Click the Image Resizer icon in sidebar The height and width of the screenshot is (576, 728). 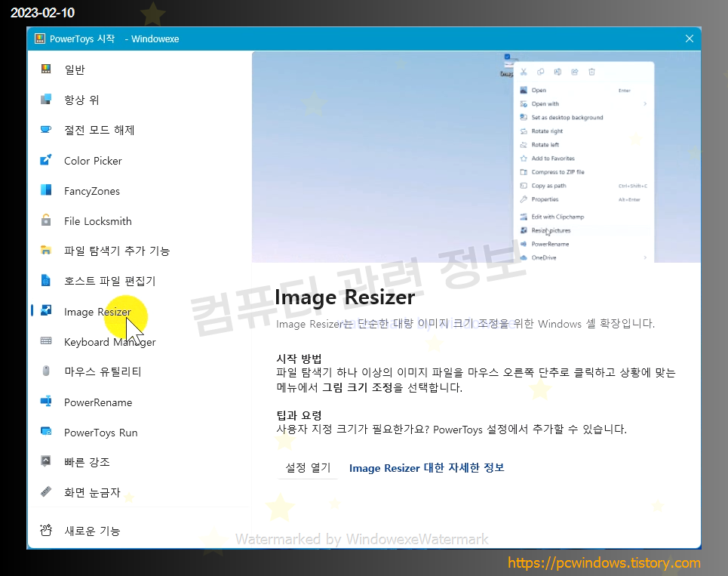click(45, 310)
